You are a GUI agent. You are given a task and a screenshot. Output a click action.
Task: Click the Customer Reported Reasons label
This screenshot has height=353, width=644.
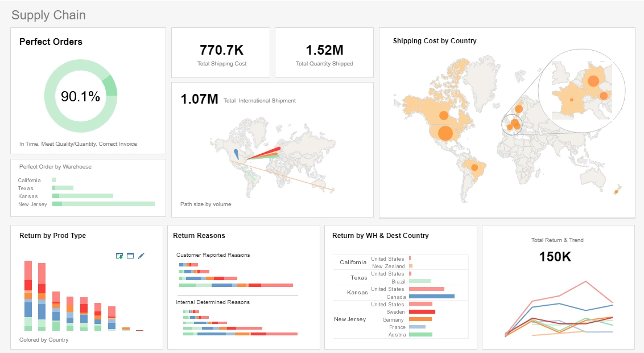[x=213, y=255]
